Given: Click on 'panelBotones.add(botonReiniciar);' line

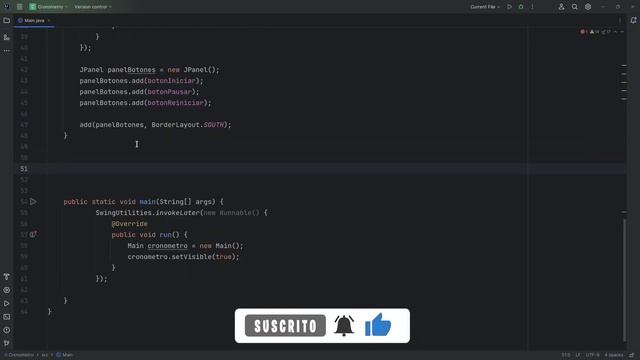Looking at the screenshot, I should pyautogui.click(x=145, y=103).
